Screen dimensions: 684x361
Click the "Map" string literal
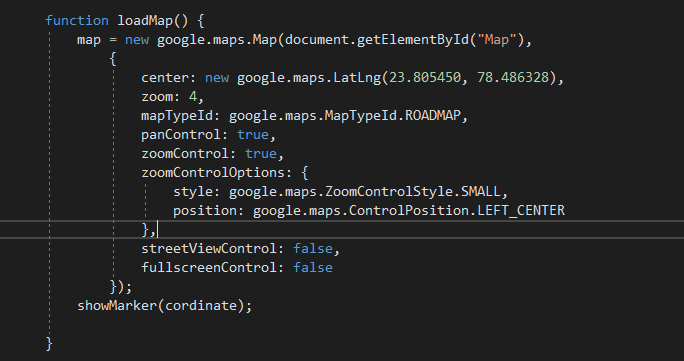click(497, 40)
